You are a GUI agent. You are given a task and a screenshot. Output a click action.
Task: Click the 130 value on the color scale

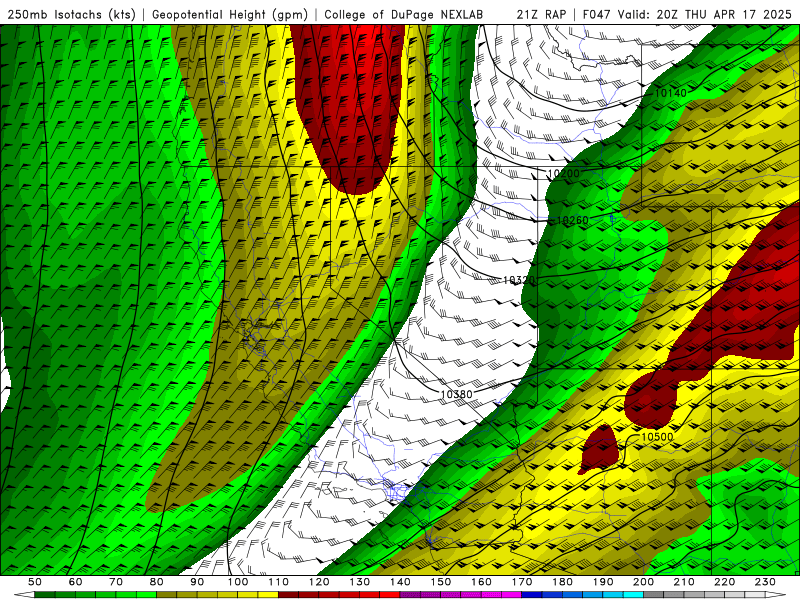click(359, 582)
